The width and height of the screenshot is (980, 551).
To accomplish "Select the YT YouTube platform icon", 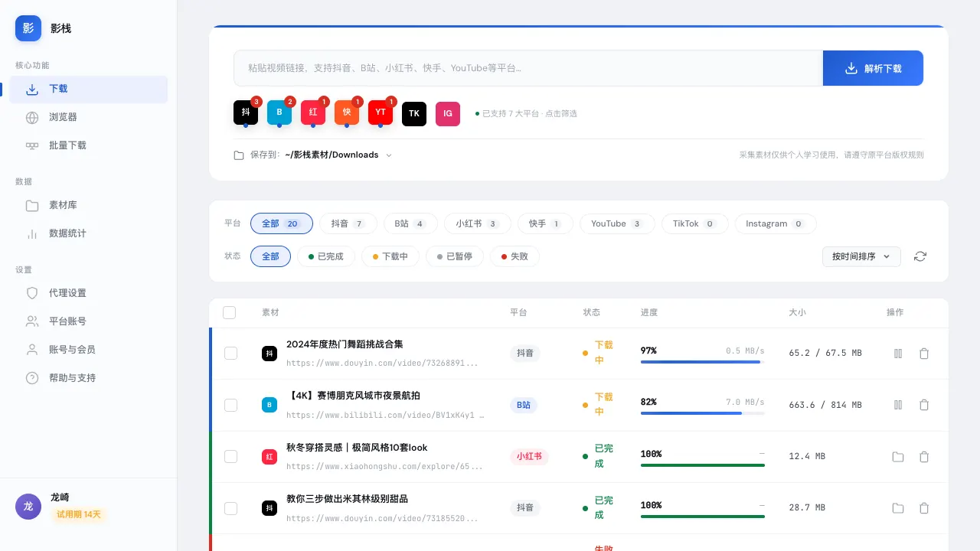I will (x=381, y=112).
